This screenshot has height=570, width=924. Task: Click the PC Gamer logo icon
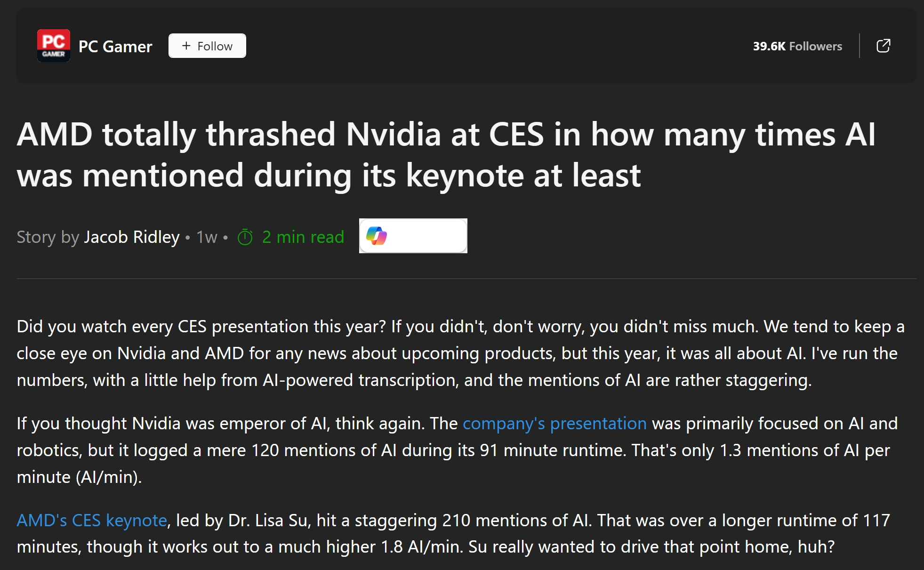click(54, 46)
